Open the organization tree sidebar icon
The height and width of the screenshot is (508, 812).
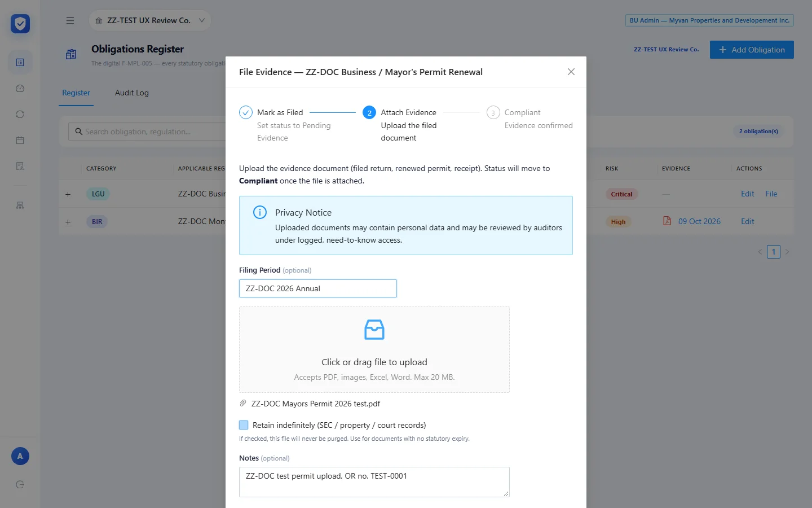click(x=20, y=205)
